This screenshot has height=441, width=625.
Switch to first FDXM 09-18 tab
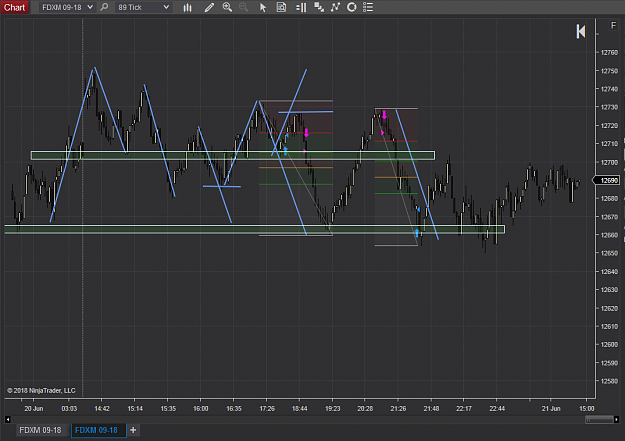click(40, 430)
